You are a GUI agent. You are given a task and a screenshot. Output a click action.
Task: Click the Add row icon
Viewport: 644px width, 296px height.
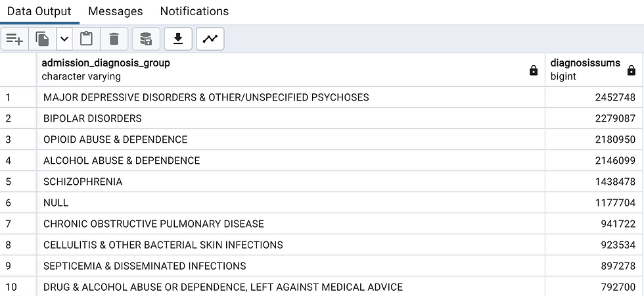point(14,39)
